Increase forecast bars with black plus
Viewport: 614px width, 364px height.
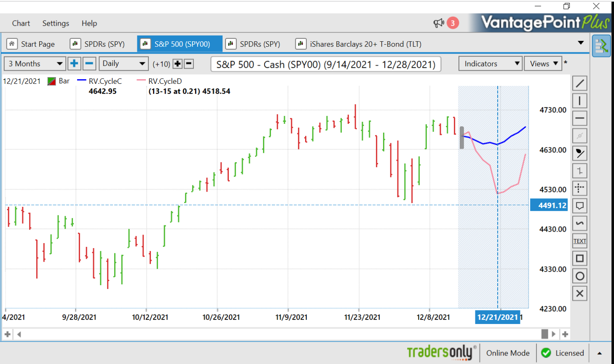[x=178, y=64]
